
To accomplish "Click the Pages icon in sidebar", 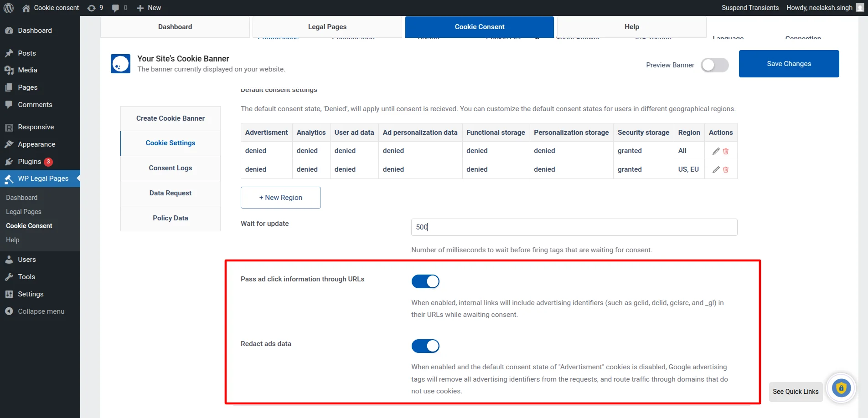I will tap(9, 87).
